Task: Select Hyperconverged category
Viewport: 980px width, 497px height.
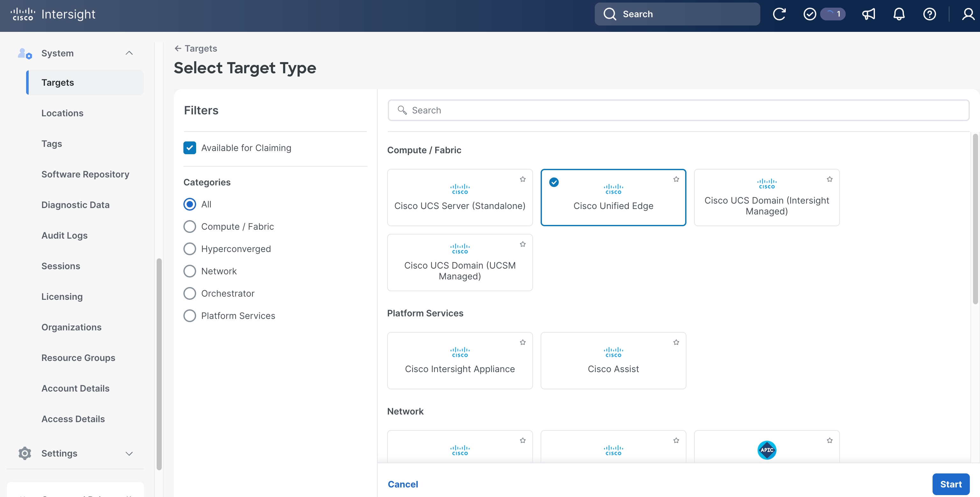Action: click(189, 249)
